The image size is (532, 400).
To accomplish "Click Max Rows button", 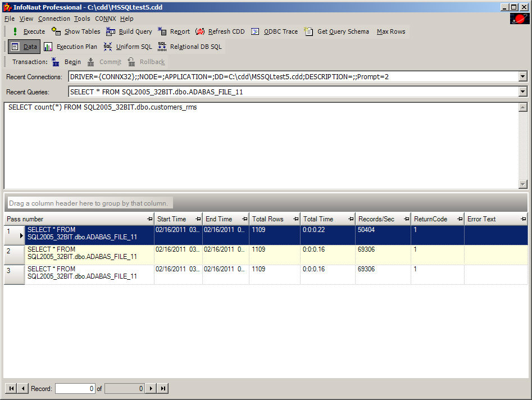I will pyautogui.click(x=391, y=32).
